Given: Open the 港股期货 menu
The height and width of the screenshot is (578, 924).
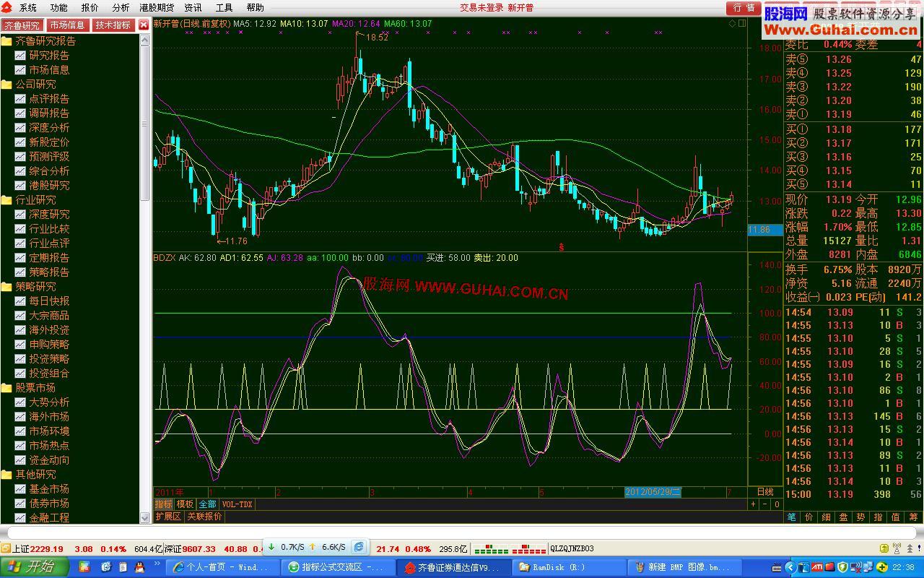Looking at the screenshot, I should 157,8.
